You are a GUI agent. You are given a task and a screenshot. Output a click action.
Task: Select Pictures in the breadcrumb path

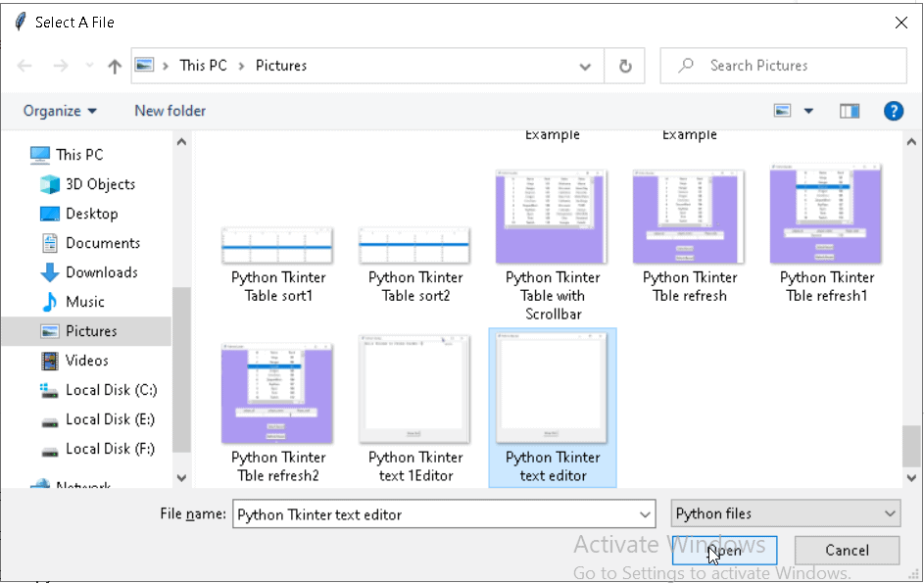(x=280, y=66)
